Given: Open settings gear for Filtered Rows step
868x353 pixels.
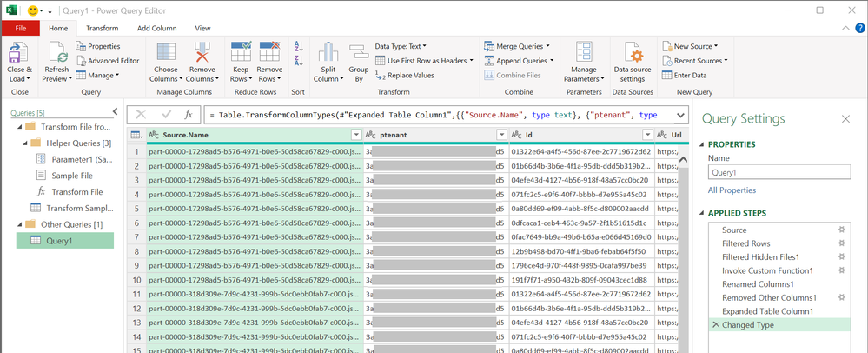Looking at the screenshot, I should point(842,243).
